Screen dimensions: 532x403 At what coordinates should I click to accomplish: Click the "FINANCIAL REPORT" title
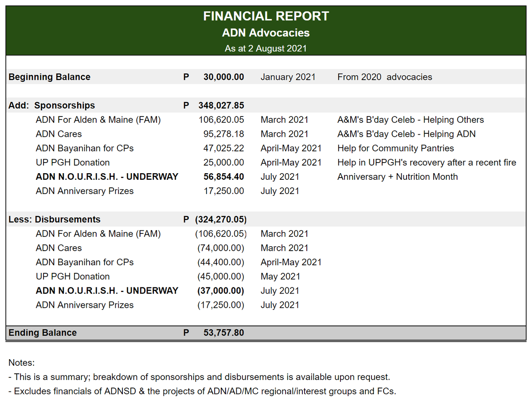click(266, 16)
